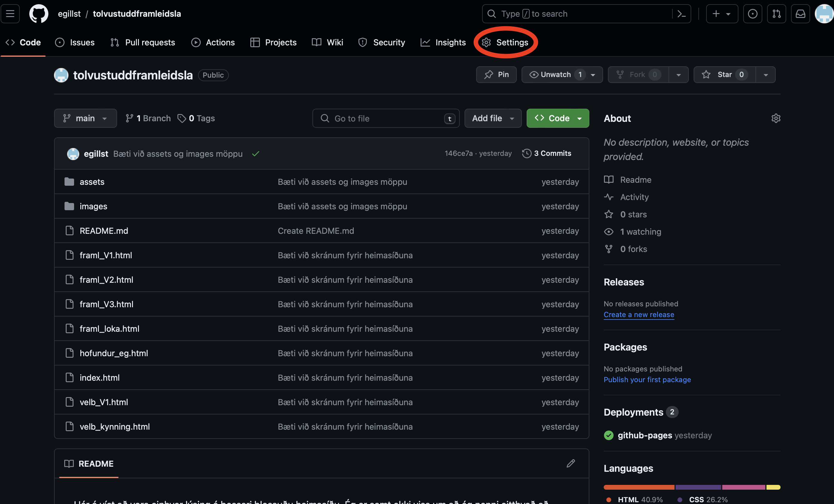The image size is (834, 504).
Task: Edit README with the pencil icon
Action: pyautogui.click(x=571, y=463)
